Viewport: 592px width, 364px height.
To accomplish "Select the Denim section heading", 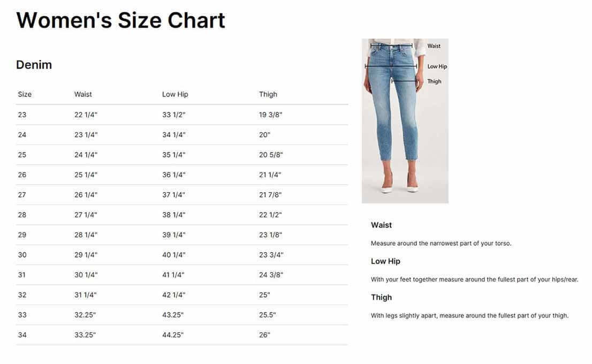I will tap(34, 65).
